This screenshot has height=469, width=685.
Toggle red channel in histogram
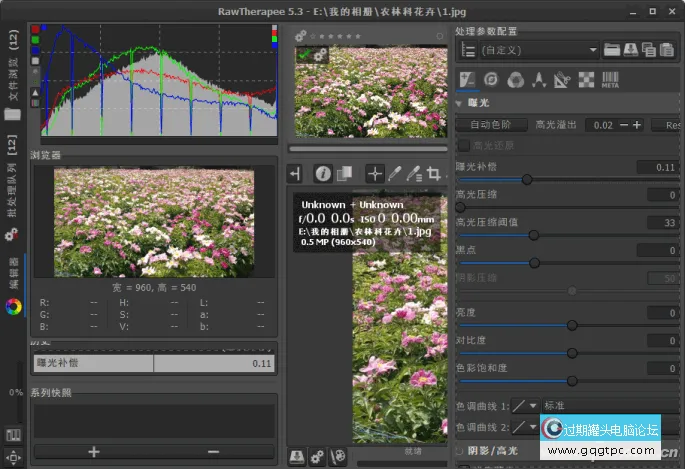pos(36,31)
